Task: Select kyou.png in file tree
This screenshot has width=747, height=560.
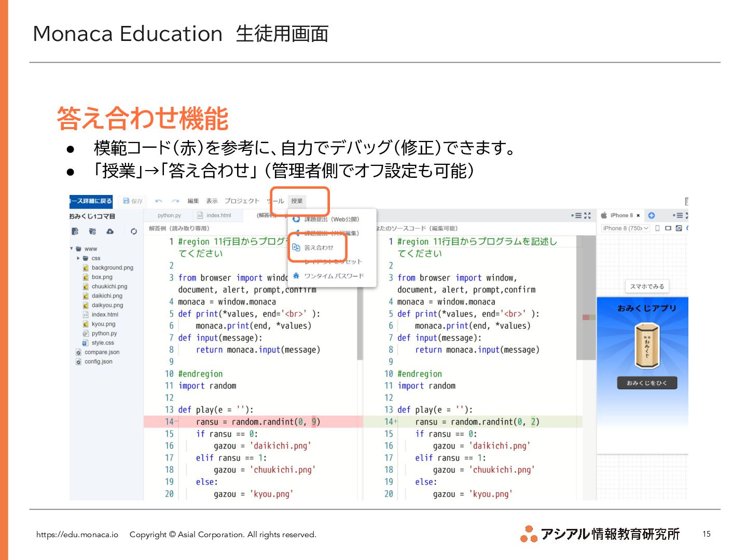Action: click(99, 324)
